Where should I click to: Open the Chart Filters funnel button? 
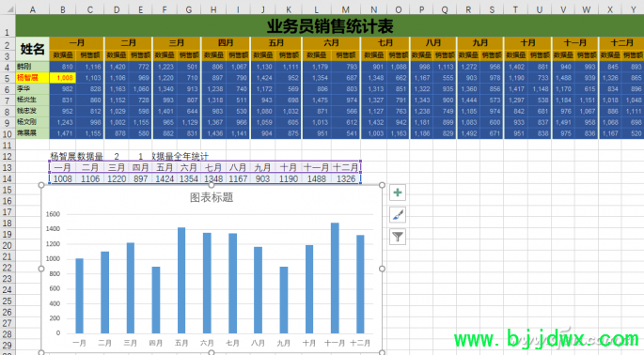[398, 237]
